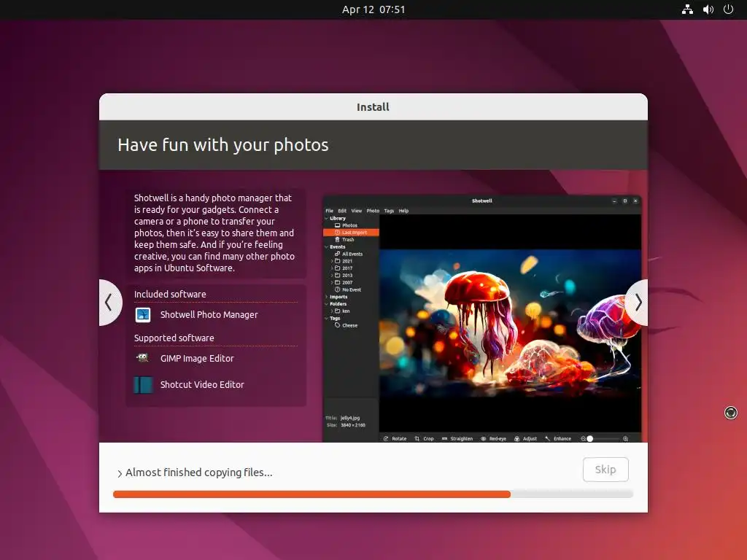
Task: Click the Red-eye tool in Shotwell toolbar
Action: pos(494,438)
